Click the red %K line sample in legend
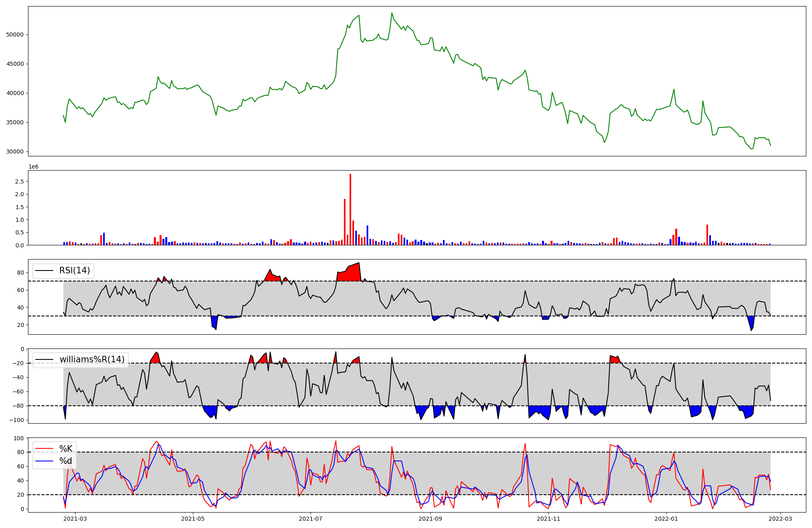 44,449
